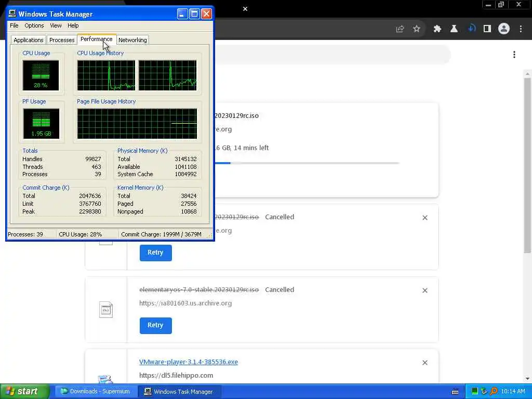The width and height of the screenshot is (532, 399).
Task: Click the Page File Usage History graph
Action: pos(137,124)
